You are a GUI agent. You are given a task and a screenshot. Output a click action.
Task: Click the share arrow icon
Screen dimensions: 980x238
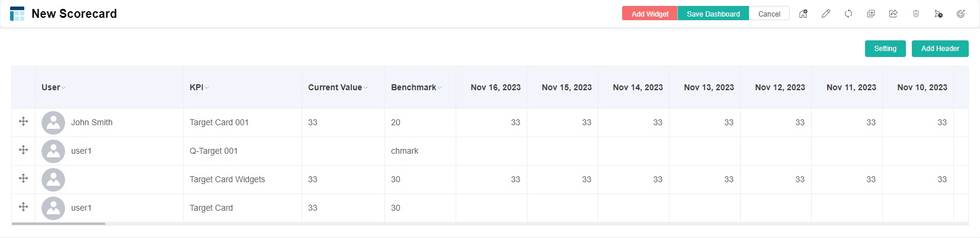[x=893, y=14]
